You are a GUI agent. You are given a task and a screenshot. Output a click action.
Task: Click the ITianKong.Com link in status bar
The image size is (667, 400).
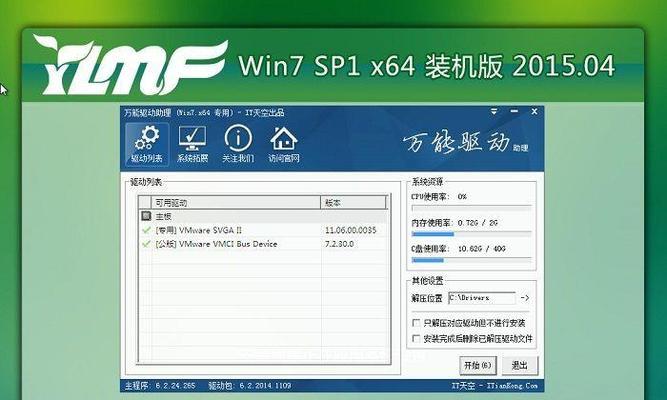512,386
